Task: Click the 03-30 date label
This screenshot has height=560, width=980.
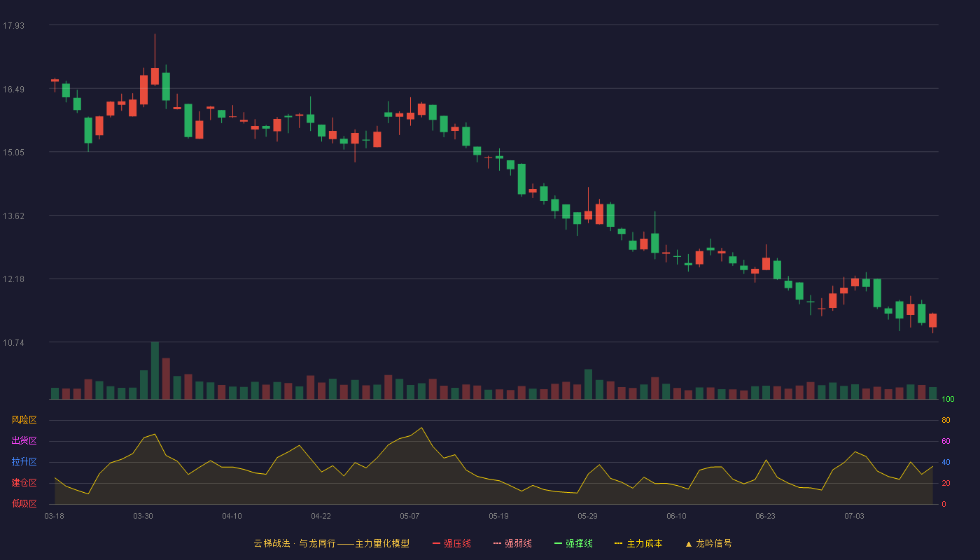Action: pos(143,516)
